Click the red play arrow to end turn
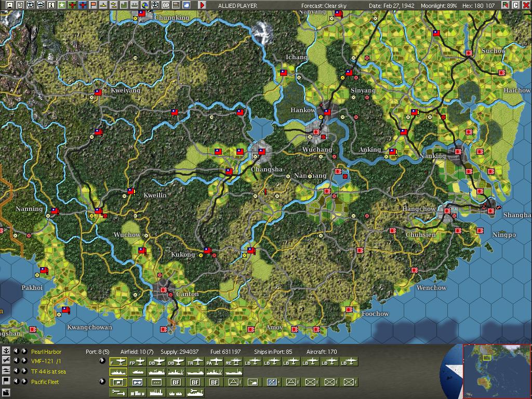Image resolution: width=532 pixels, height=399 pixels. click(202, 5)
